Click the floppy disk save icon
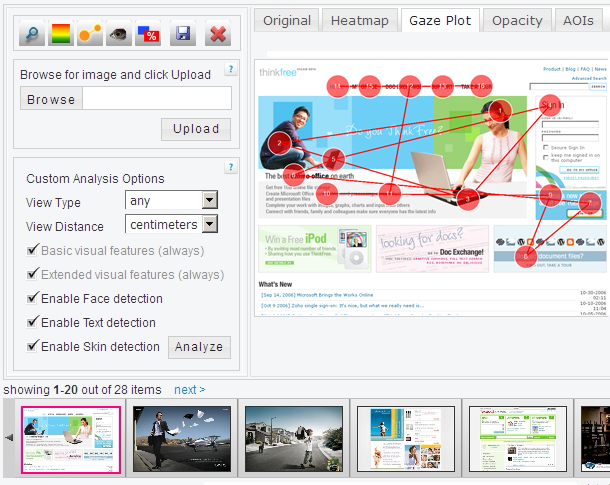This screenshot has width=610, height=485. click(x=182, y=34)
